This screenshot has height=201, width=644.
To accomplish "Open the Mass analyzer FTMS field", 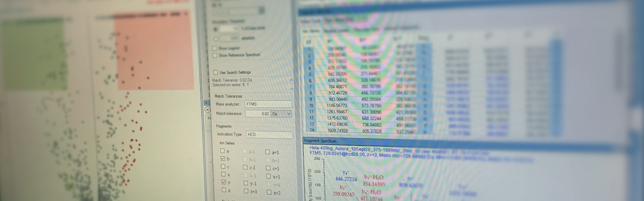I will [x=268, y=104].
